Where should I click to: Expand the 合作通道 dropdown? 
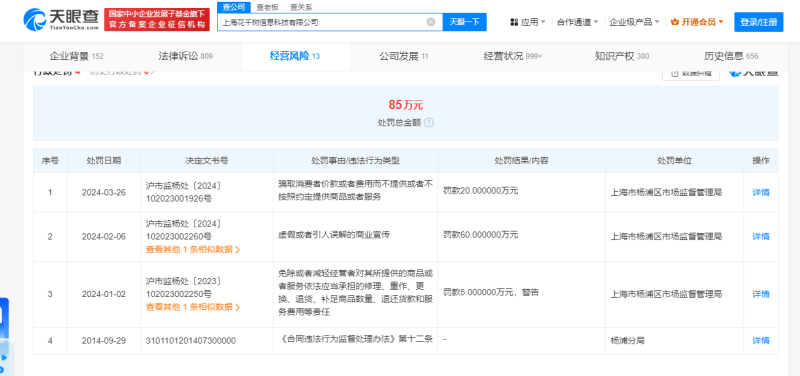pyautogui.click(x=578, y=22)
